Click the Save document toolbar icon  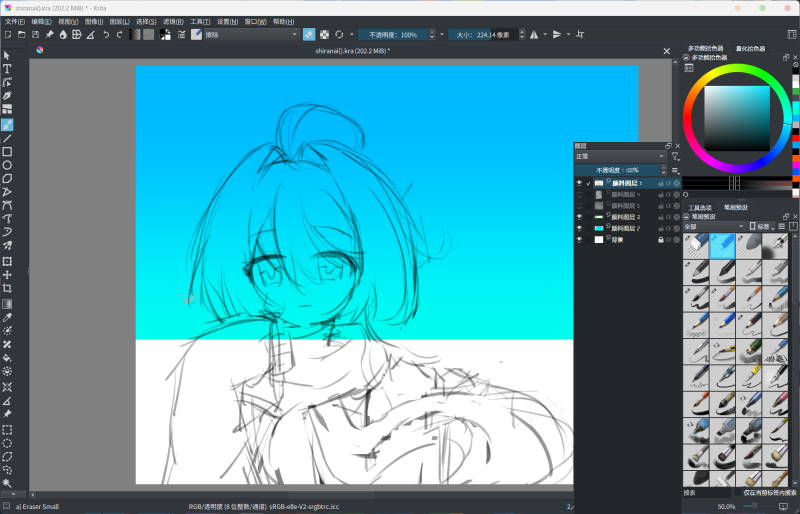pyautogui.click(x=35, y=35)
